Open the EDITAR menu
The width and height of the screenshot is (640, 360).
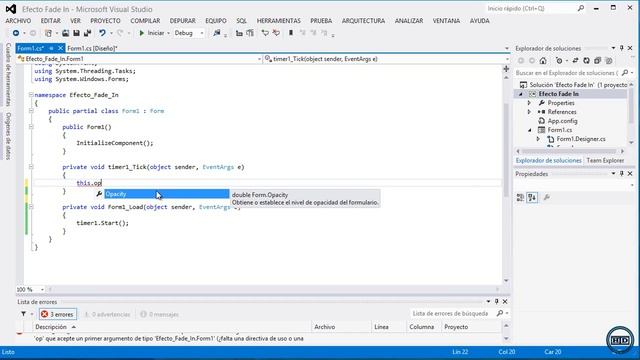(51, 21)
